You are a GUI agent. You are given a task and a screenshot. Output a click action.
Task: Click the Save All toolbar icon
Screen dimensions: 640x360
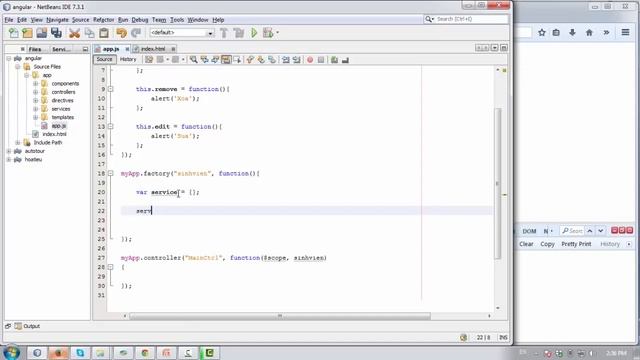click(x=56, y=33)
